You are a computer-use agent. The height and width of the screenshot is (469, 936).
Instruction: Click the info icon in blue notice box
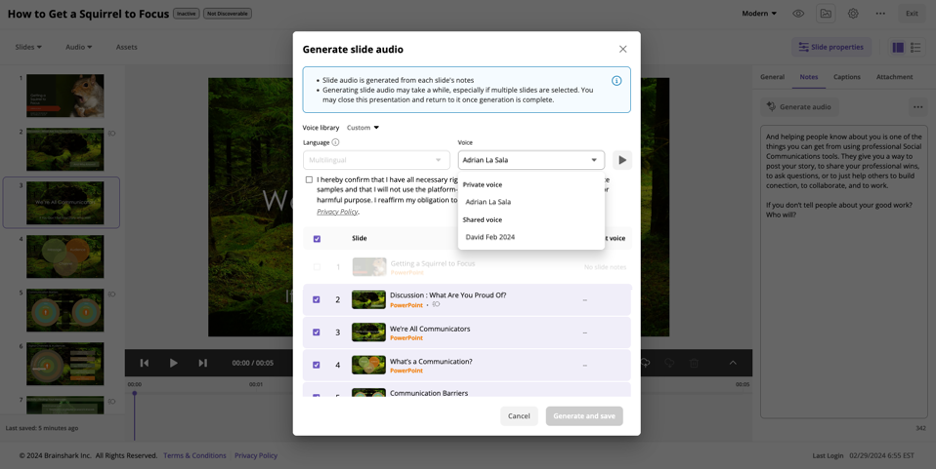coord(617,81)
